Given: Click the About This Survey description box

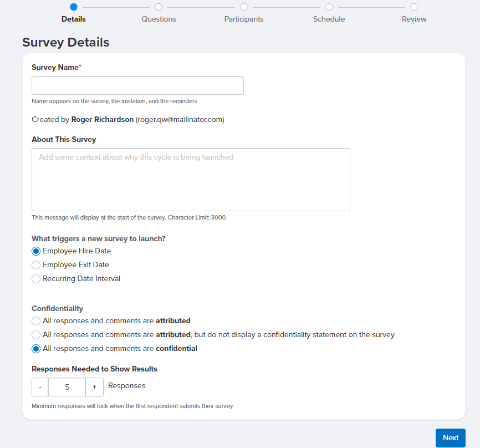Looking at the screenshot, I should click(191, 179).
